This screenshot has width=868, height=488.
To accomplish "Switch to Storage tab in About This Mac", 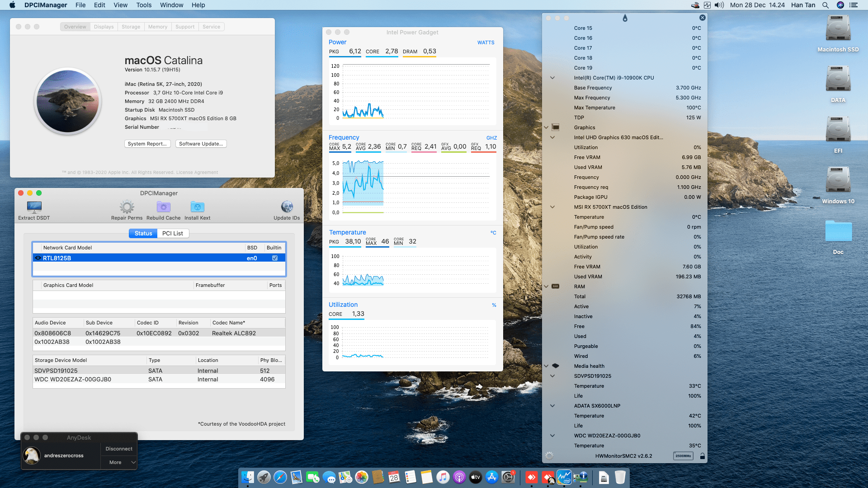I will pyautogui.click(x=131, y=27).
